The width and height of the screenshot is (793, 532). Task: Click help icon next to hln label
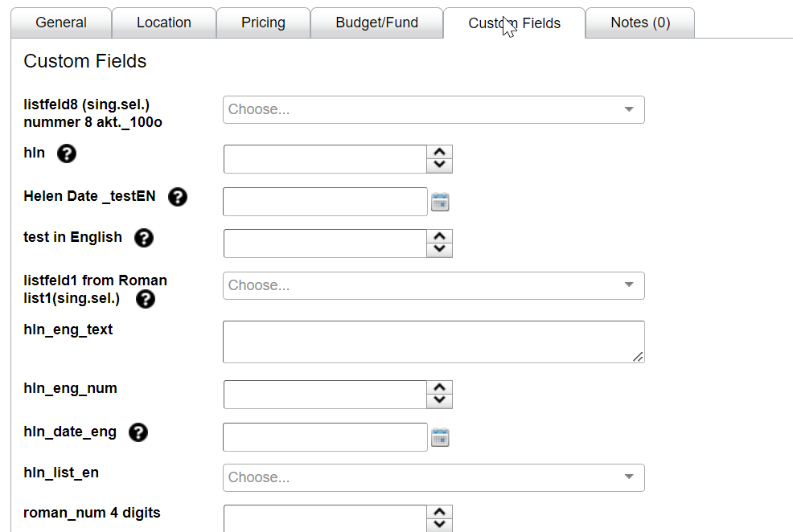point(67,153)
